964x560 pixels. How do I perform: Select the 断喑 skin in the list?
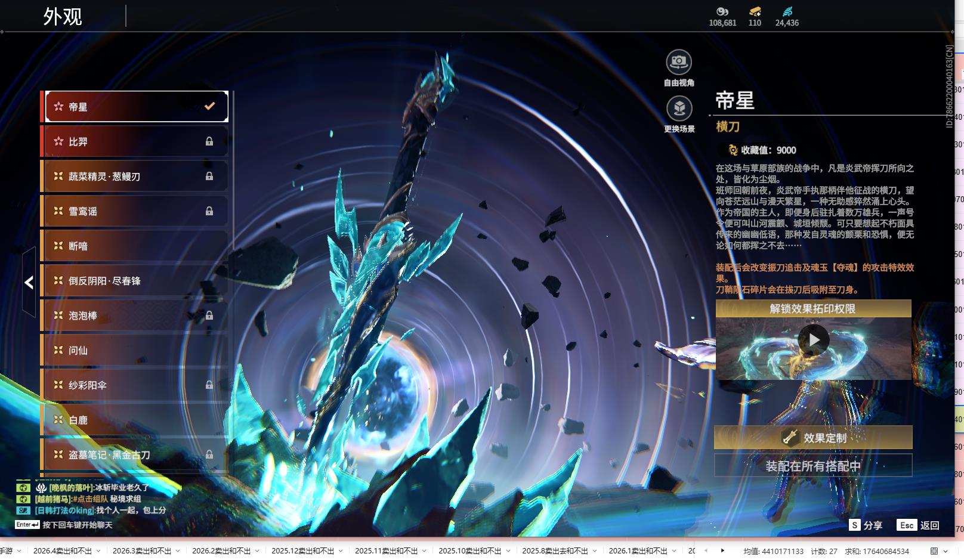point(135,246)
